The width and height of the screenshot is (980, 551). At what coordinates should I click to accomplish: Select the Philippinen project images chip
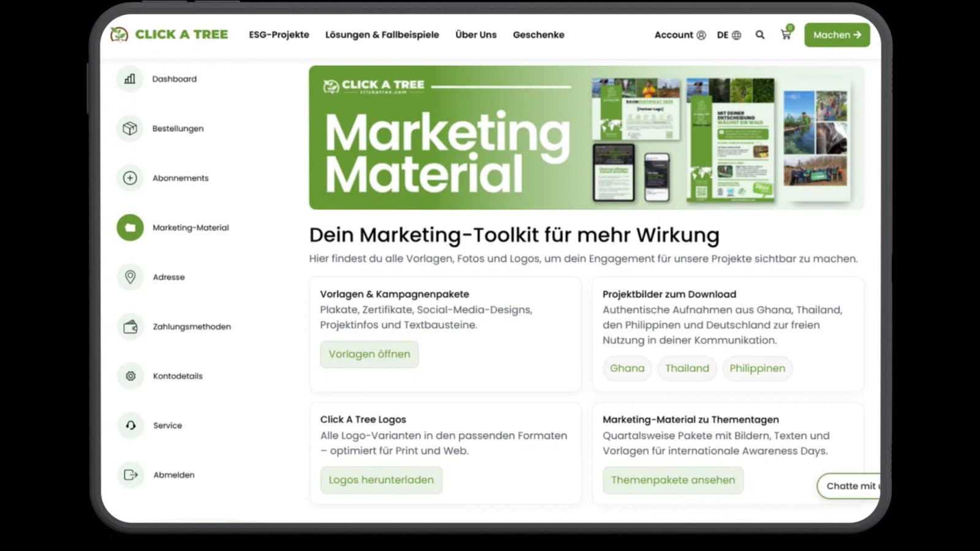pyautogui.click(x=757, y=369)
